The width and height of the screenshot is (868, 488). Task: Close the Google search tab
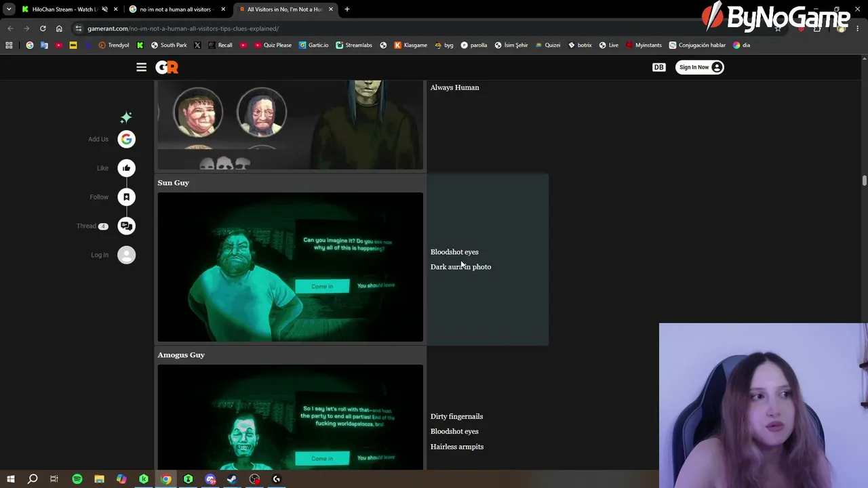coord(223,9)
